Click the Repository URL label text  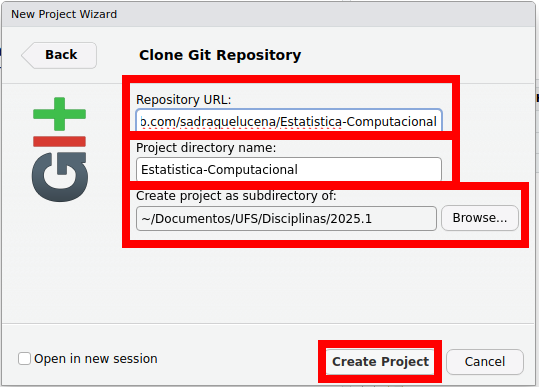pos(184,100)
